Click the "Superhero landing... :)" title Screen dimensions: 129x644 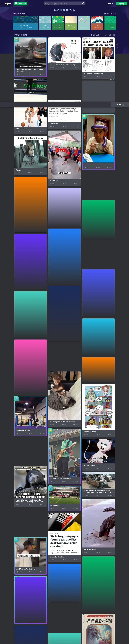point(25,431)
